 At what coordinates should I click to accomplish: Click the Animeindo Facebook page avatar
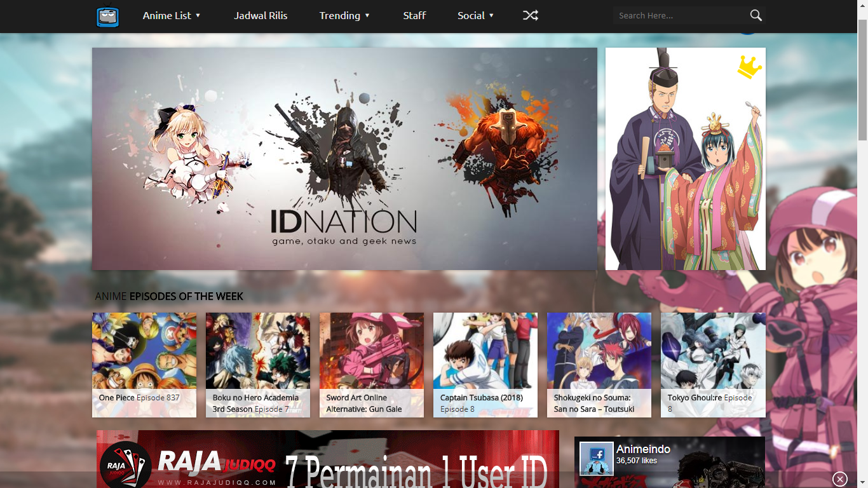click(x=596, y=459)
